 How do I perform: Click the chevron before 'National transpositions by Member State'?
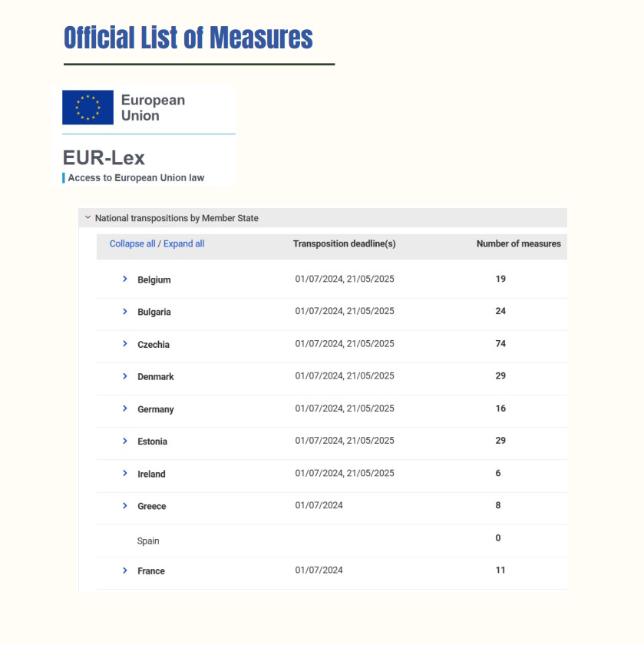pos(87,217)
